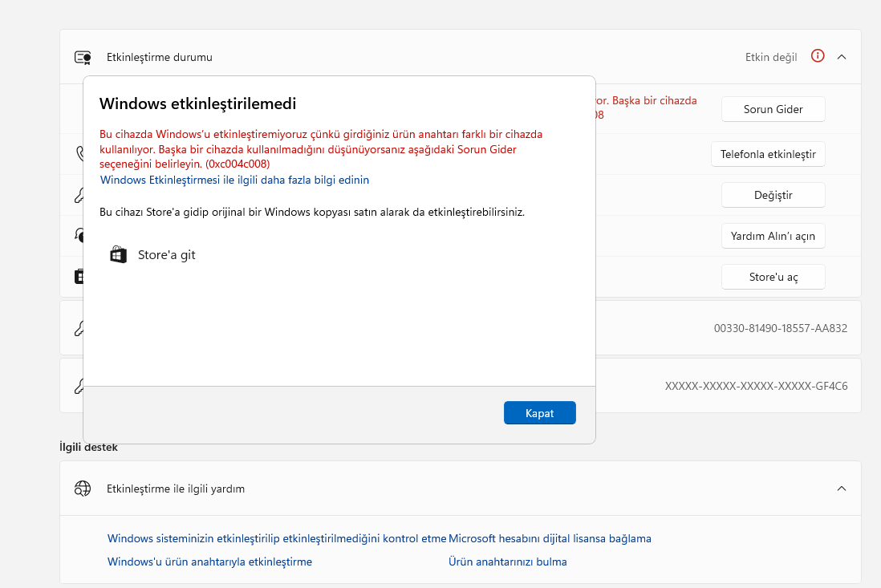Open Ürün anahtarınızı bulma link
The image size is (881, 588).
tap(507, 562)
